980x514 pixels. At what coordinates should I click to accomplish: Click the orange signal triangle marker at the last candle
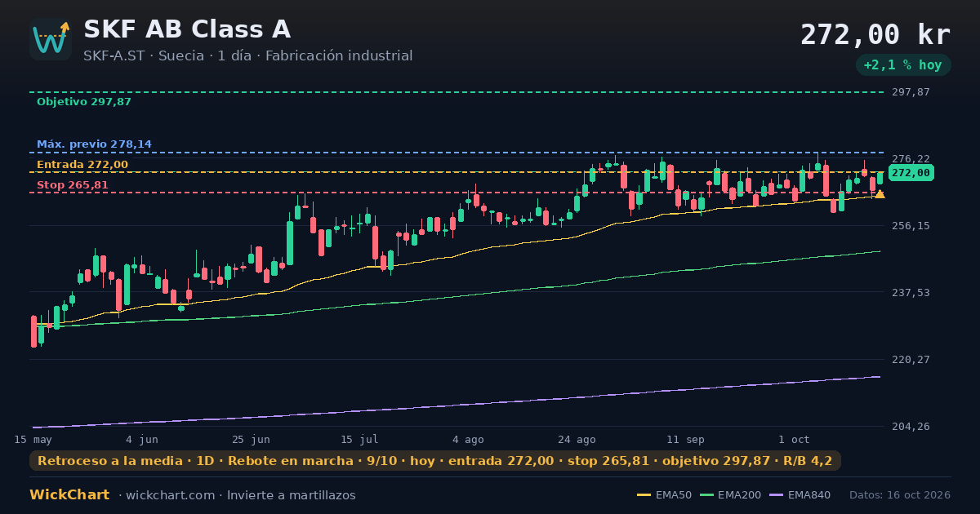click(x=880, y=194)
